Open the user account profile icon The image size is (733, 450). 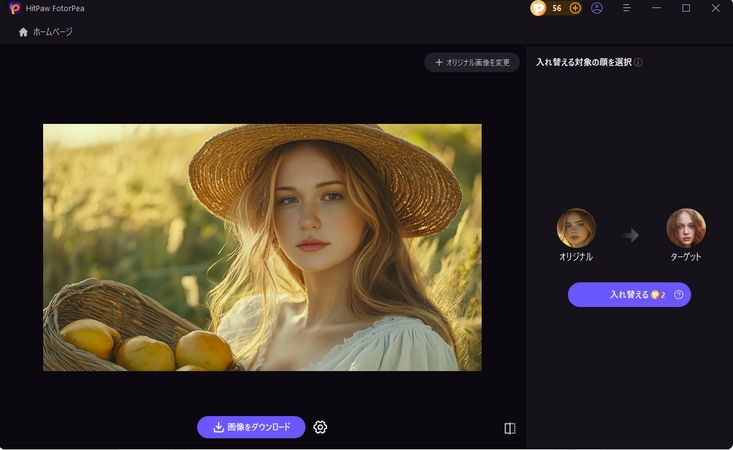tap(596, 8)
